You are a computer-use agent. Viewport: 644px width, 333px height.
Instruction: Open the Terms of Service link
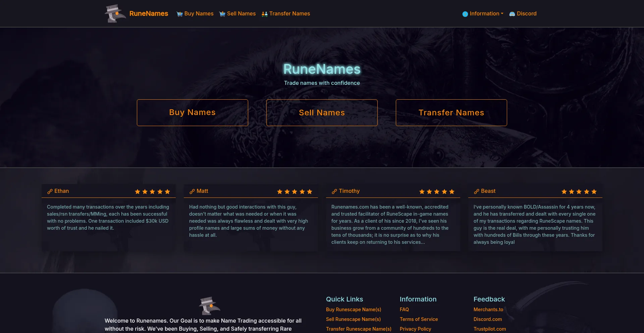(x=419, y=319)
